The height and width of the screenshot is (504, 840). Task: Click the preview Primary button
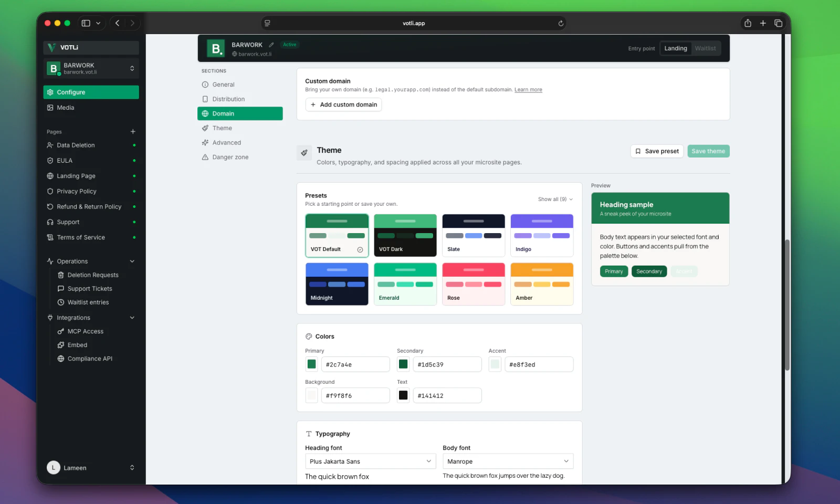click(x=614, y=271)
